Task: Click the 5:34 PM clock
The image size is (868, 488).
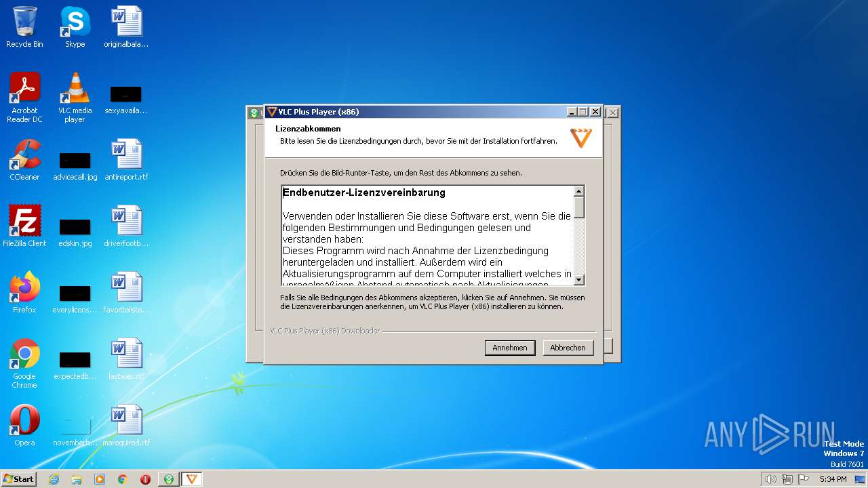Action: tap(833, 479)
